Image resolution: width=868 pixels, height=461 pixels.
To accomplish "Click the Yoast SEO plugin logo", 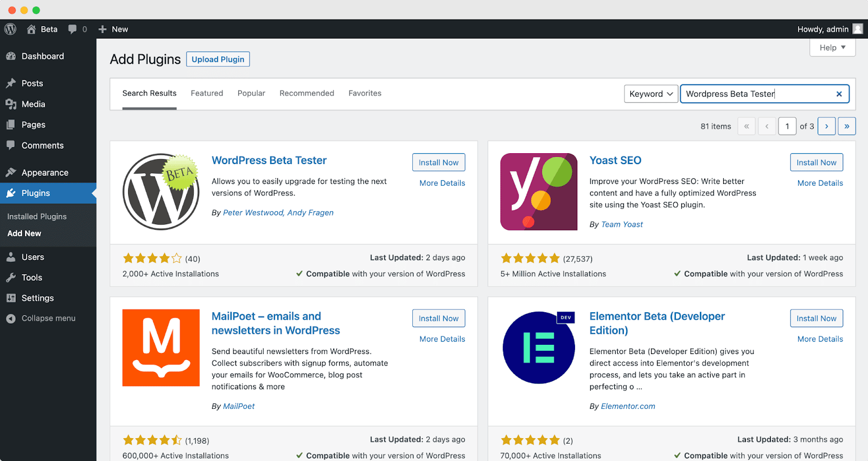I will [x=539, y=192].
